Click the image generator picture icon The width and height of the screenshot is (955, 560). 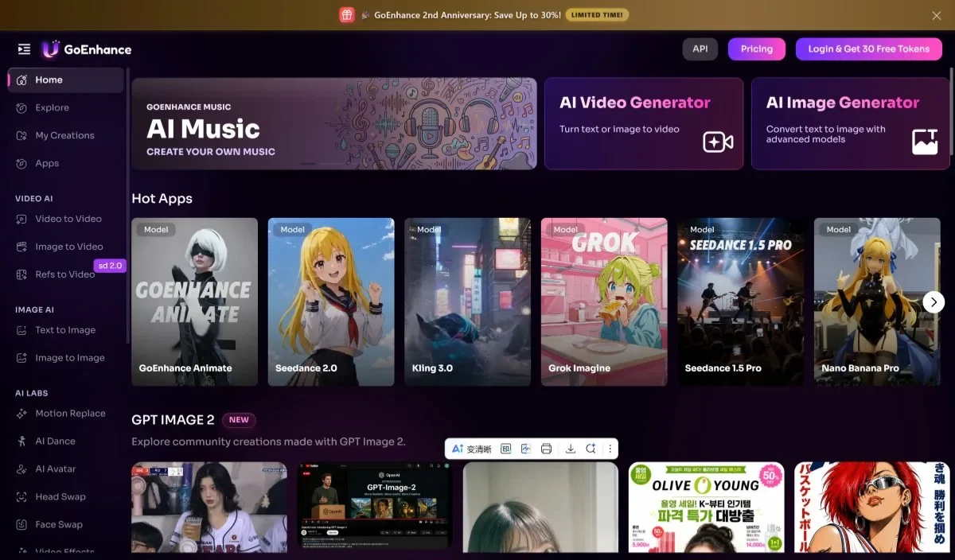coord(925,142)
